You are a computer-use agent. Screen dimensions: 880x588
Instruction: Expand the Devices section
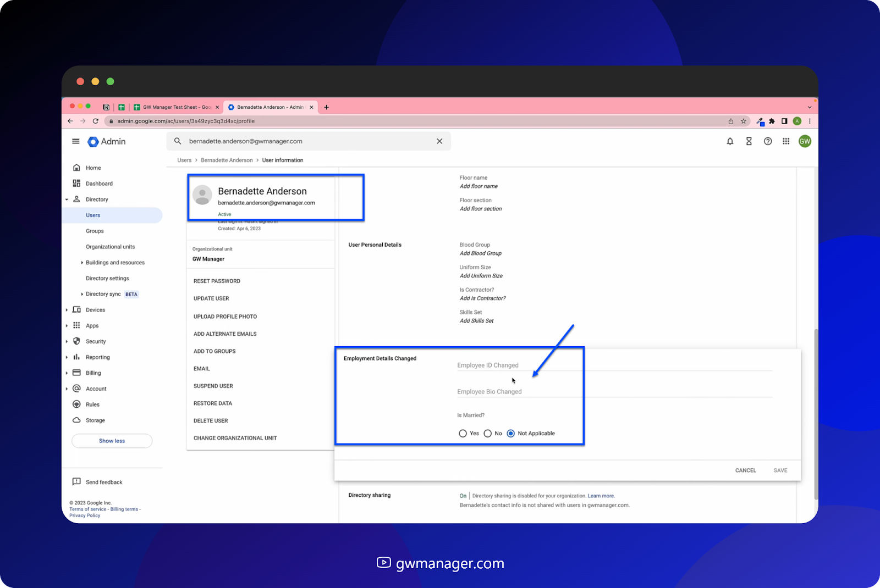pos(67,310)
